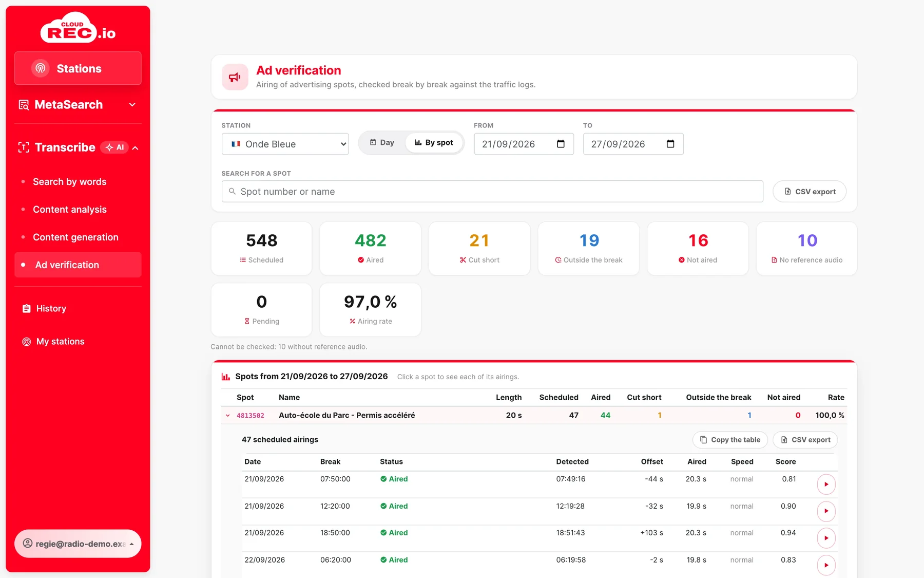Switch to By spot view
The height and width of the screenshot is (578, 924).
(x=434, y=143)
